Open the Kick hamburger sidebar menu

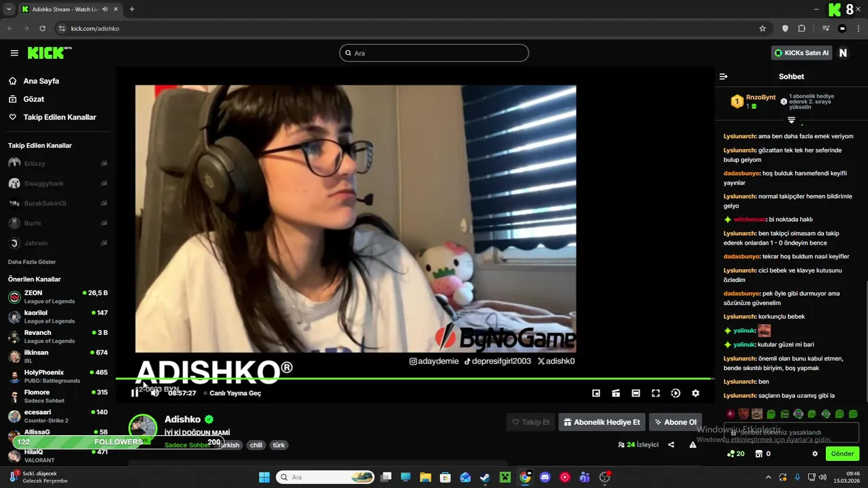[x=14, y=53]
